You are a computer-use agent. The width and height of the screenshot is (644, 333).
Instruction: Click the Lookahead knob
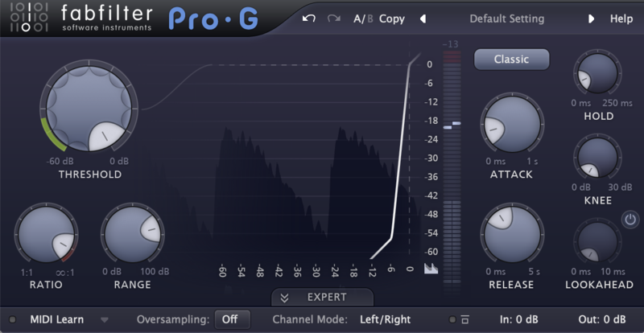[597, 242]
